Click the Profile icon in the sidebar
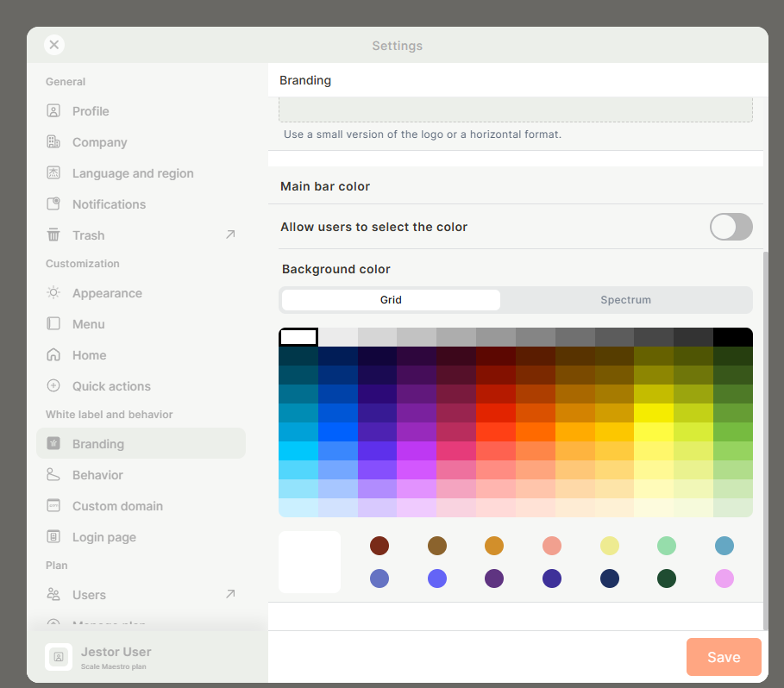 tap(53, 110)
